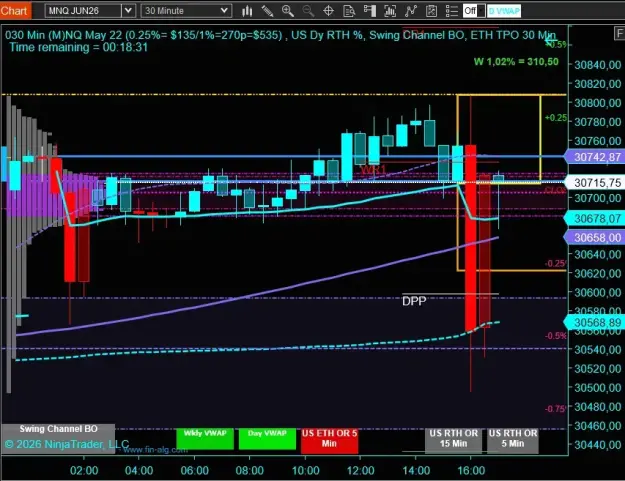Select the 30678,07 price marker
Viewport: 625px width, 481px height.
[594, 218]
